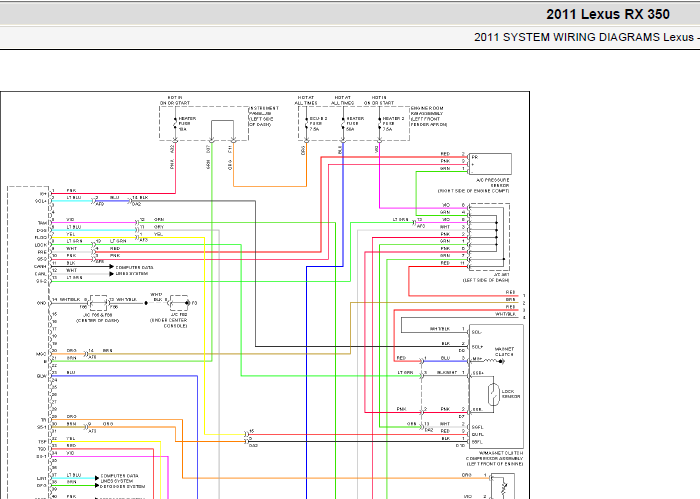Viewport: 700px width, 499px height.
Task: Click the J/C F65 & F66 label
Action: pyautogui.click(x=97, y=317)
